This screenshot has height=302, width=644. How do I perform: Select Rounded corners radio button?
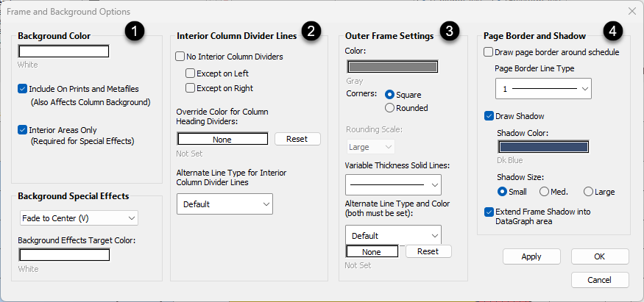tap(390, 108)
